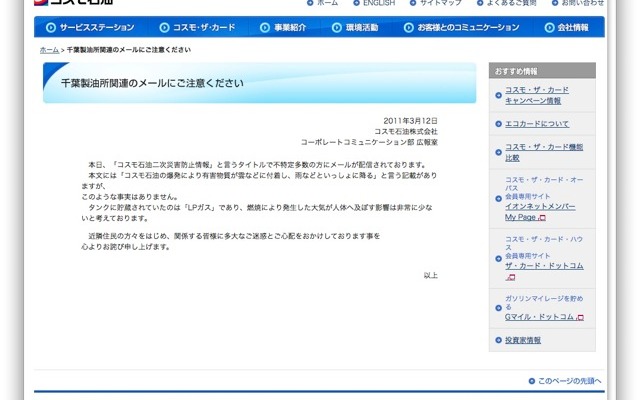Screen dimensions: 640x400
Task: Click bullet icon beside このページの先頭へ
Action: tap(531, 381)
